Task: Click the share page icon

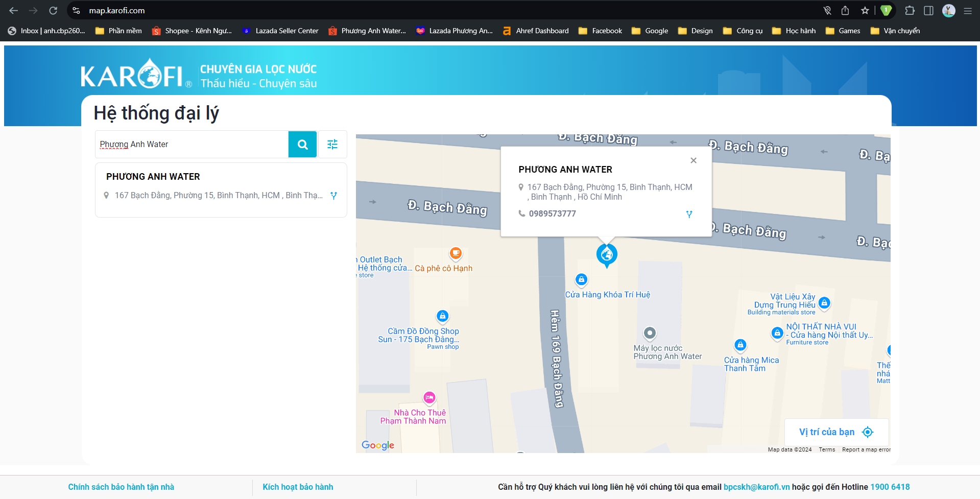Action: point(845,10)
